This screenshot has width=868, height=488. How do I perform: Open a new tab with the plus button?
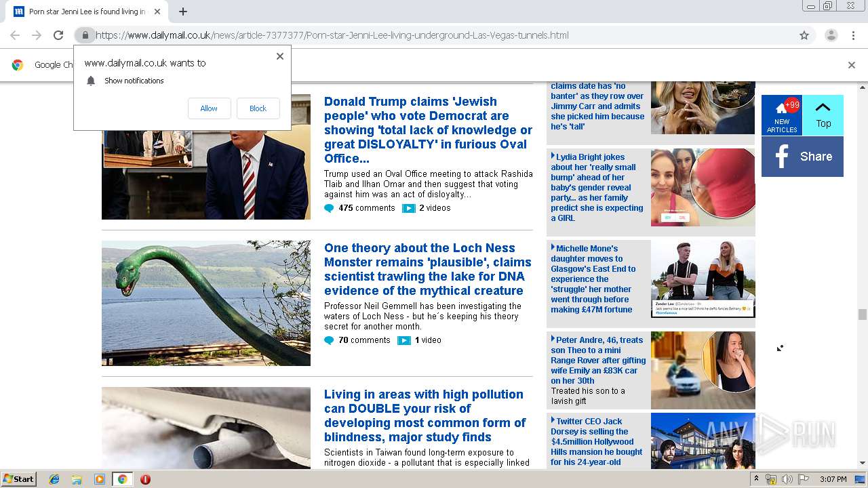point(182,12)
